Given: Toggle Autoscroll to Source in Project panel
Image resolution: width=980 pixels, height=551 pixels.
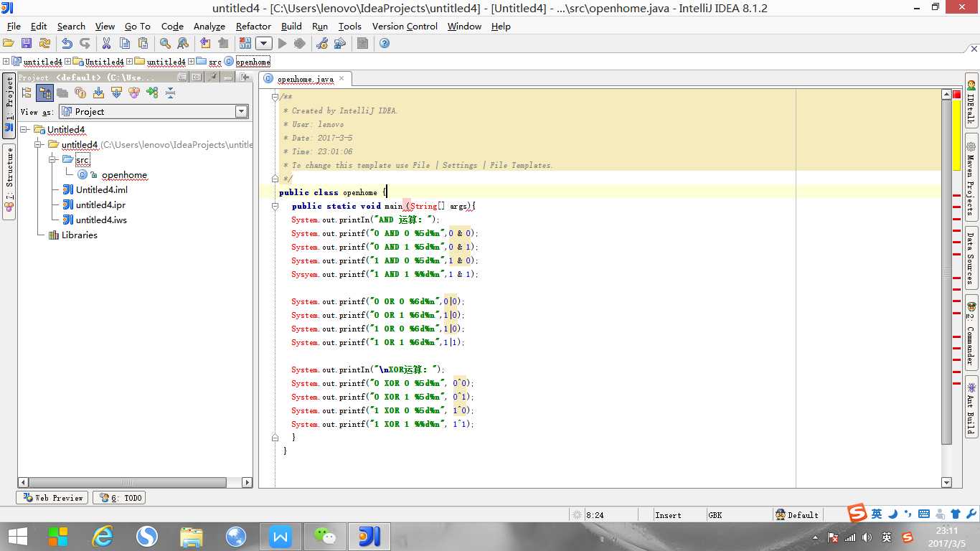Looking at the screenshot, I should 98,93.
